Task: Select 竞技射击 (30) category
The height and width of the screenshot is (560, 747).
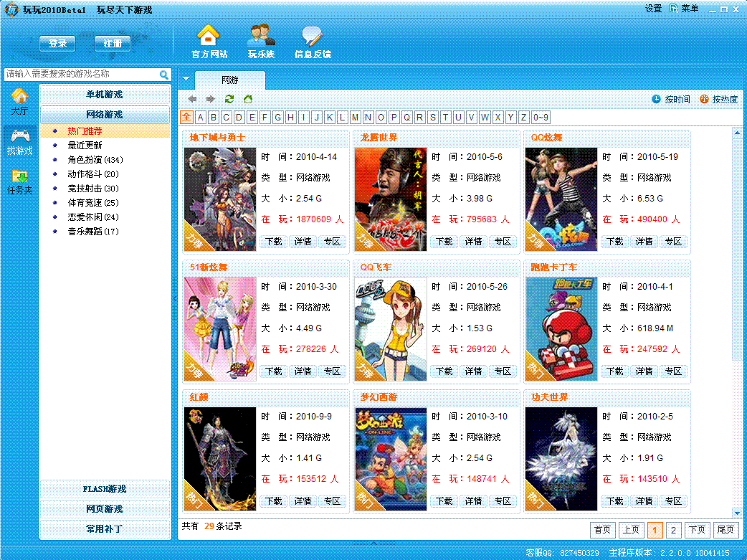Action: coord(93,189)
